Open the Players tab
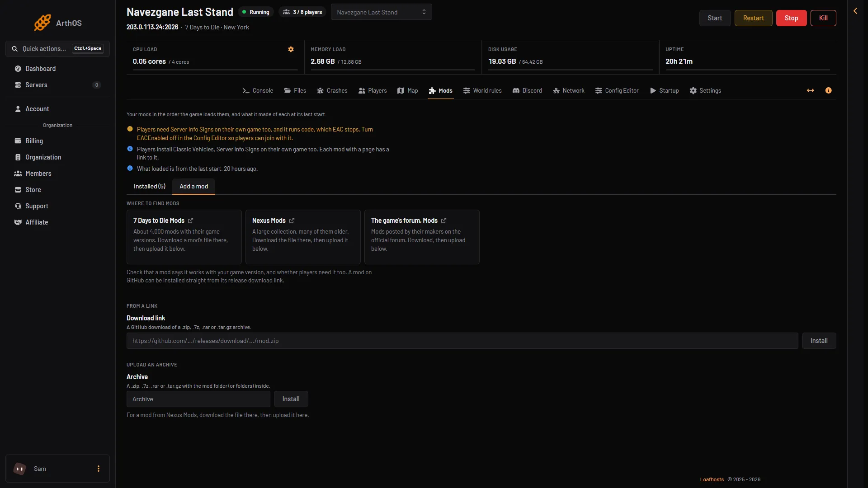Screen dimensions: 868x488 (x=373, y=91)
